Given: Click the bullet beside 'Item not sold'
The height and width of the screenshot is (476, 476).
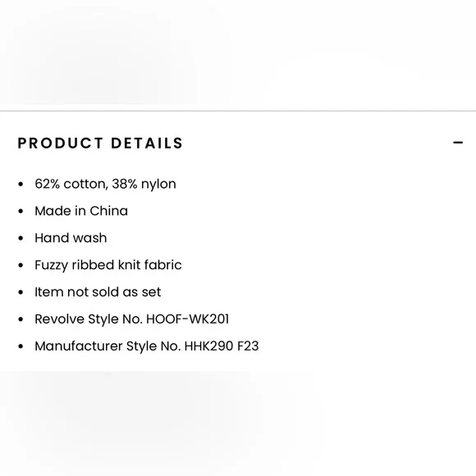Looking at the screenshot, I should (x=21, y=292).
